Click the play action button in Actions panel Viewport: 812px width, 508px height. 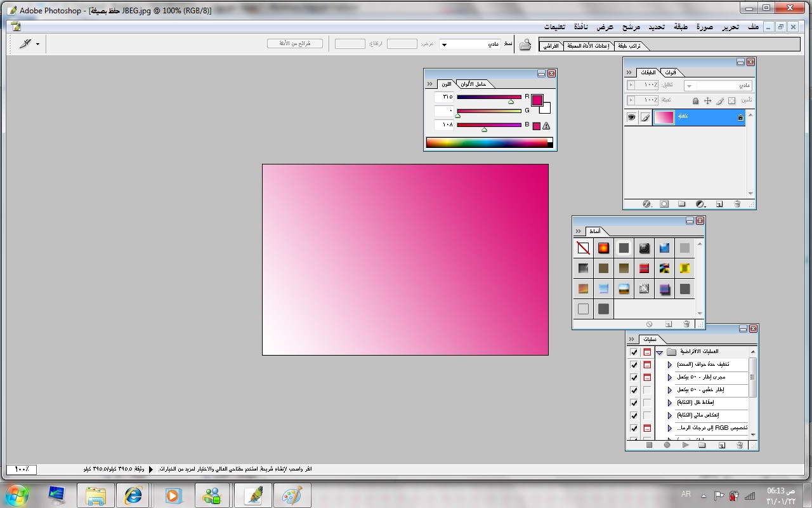click(685, 445)
